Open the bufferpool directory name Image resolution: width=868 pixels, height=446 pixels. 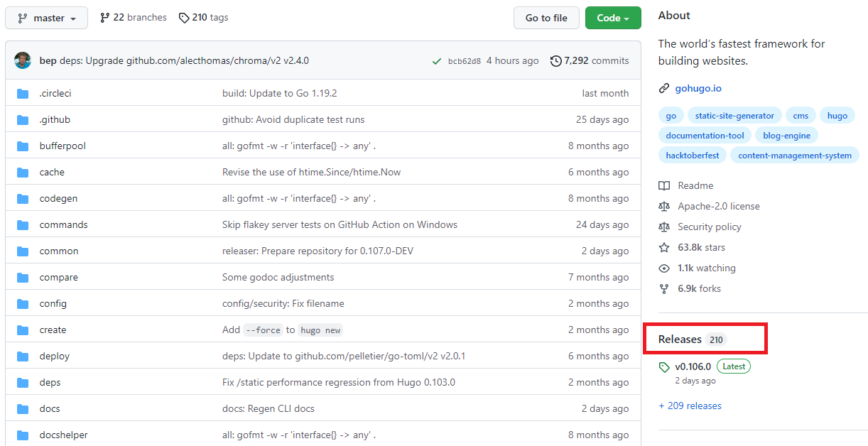[63, 146]
